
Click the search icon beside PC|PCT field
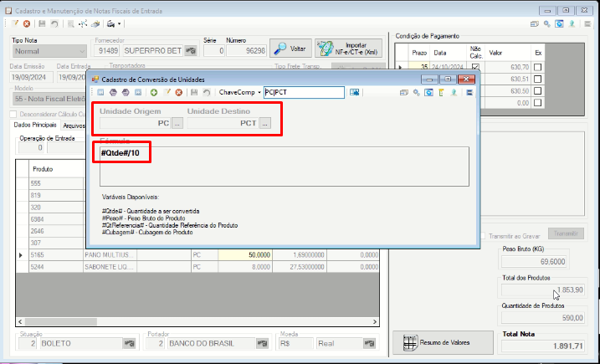click(x=354, y=92)
